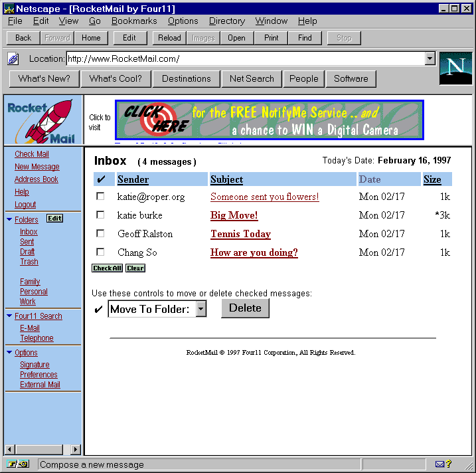The height and width of the screenshot is (473, 476).
Task: Click the Home toolbar button
Action: 91,38
